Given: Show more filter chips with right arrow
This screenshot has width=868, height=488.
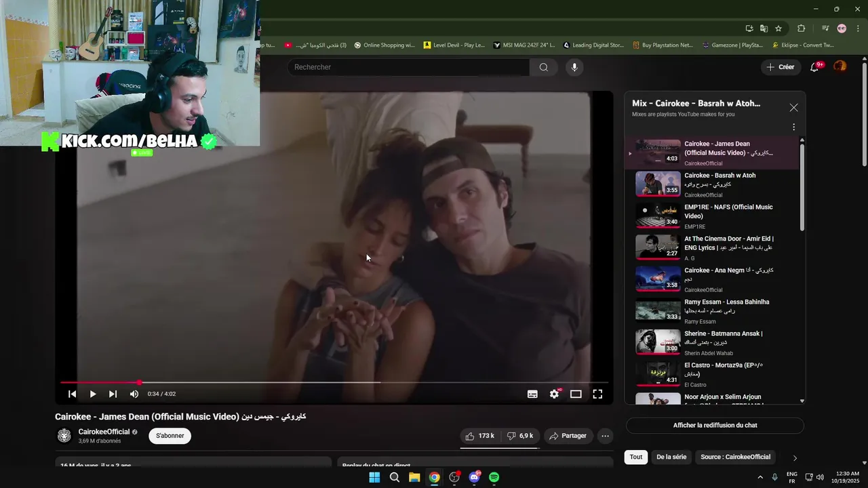Looking at the screenshot, I should (x=795, y=458).
